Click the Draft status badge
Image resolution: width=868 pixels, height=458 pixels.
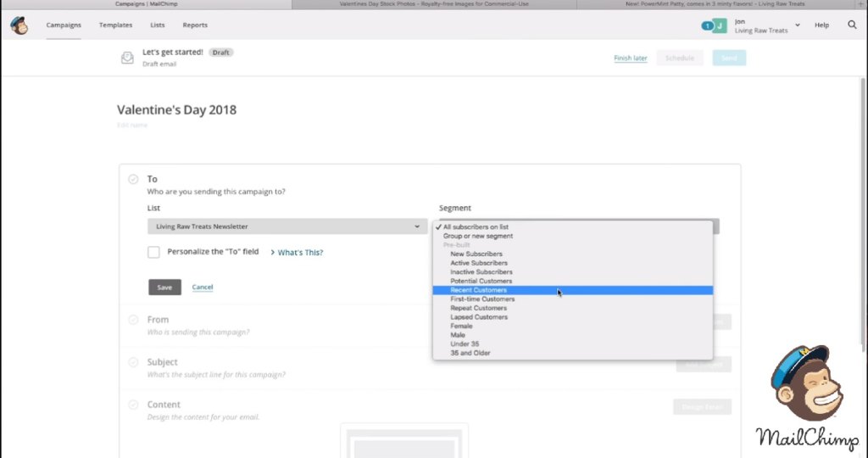(221, 52)
